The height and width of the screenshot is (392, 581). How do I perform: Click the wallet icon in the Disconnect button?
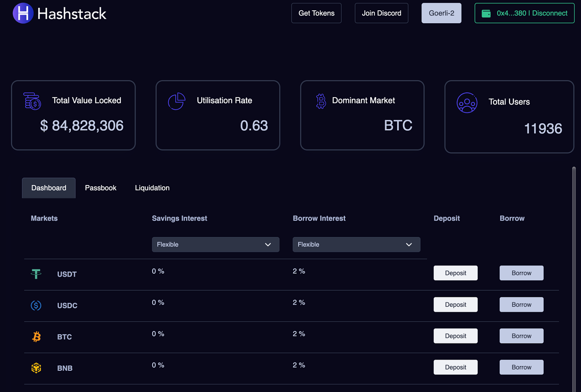486,14
